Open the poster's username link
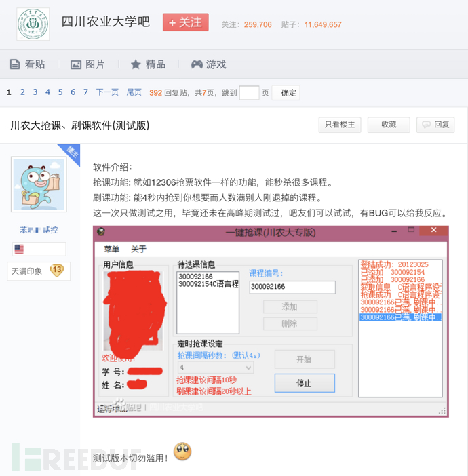The width and height of the screenshot is (468, 476). tap(39, 230)
